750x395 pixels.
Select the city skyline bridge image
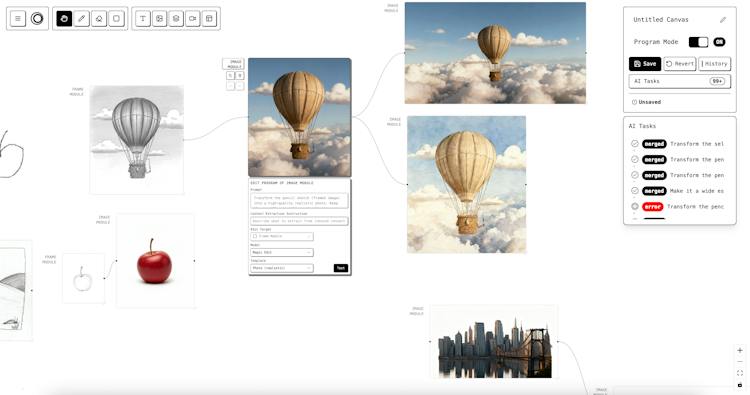[494, 341]
